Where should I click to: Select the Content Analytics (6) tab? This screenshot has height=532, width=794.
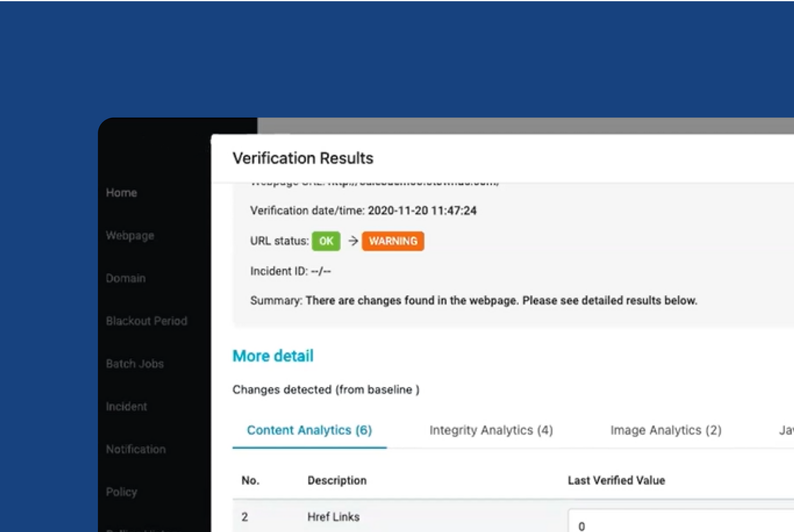click(x=309, y=430)
